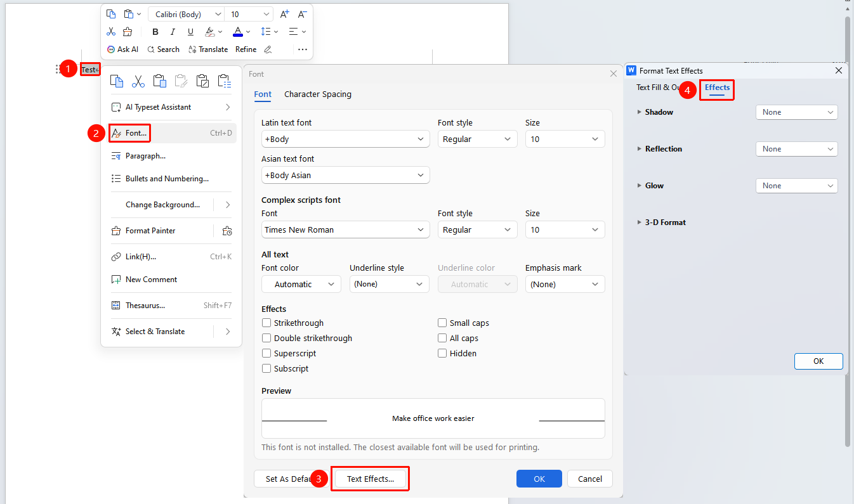Image resolution: width=854 pixels, height=504 pixels.
Task: Open the Glow preset dropdown
Action: [x=797, y=186]
